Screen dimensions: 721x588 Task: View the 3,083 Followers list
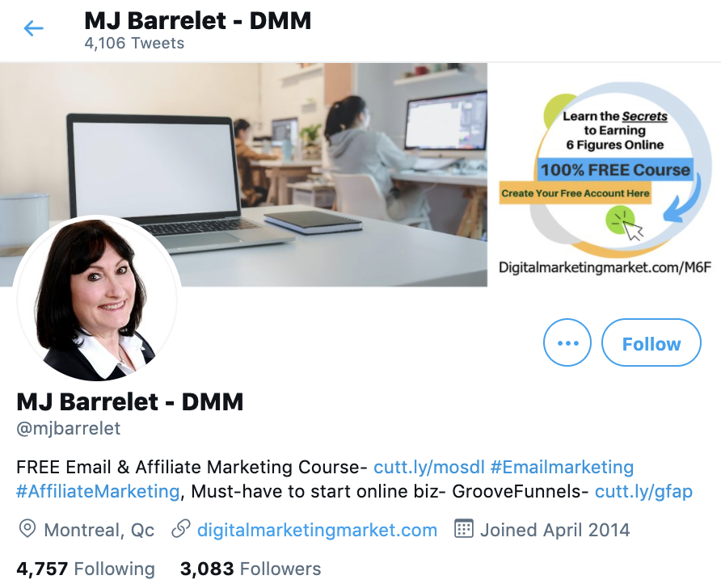coord(251,569)
